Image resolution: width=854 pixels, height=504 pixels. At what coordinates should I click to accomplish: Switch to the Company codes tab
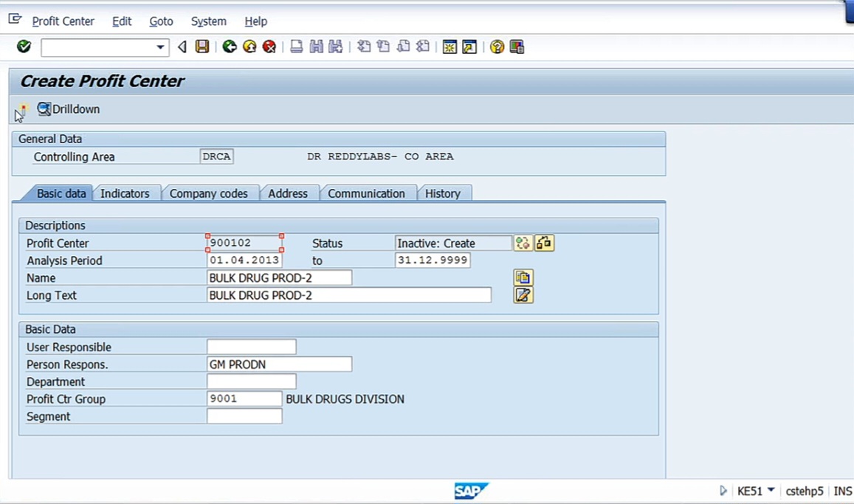209,194
